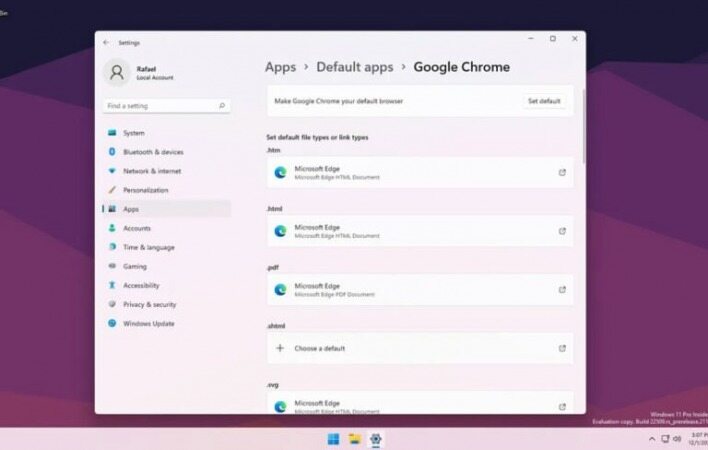The width and height of the screenshot is (708, 450).
Task: Click the Edge logo in the .html row
Action: click(280, 231)
